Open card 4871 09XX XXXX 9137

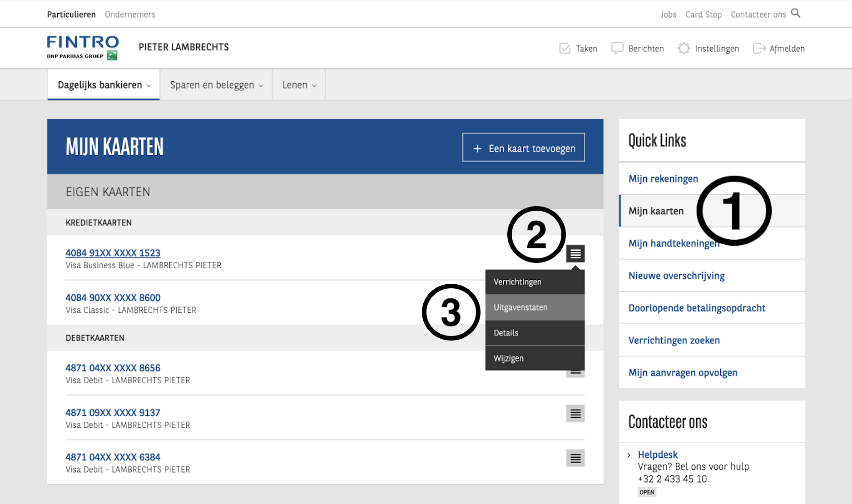pyautogui.click(x=113, y=413)
